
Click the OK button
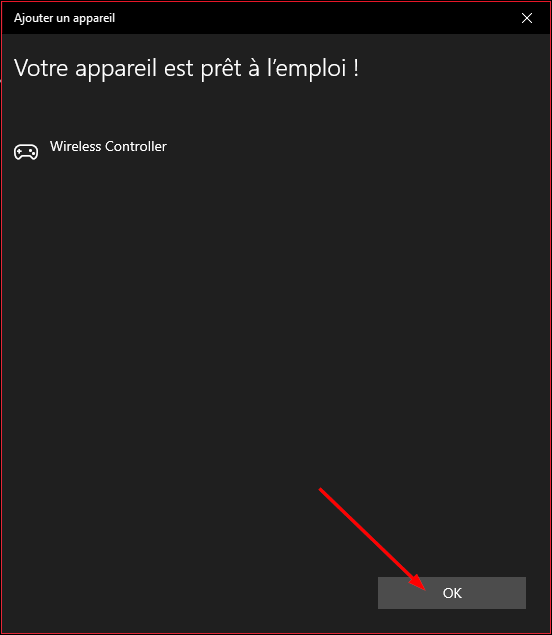pos(452,593)
